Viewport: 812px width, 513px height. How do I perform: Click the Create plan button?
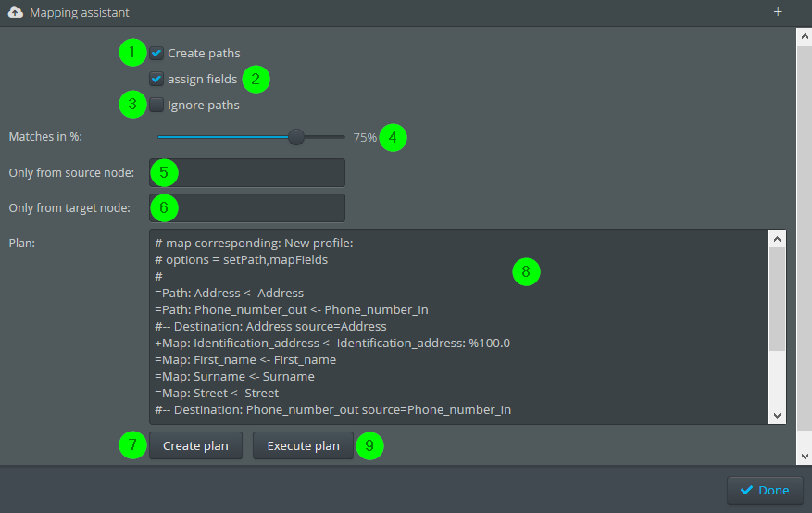click(195, 445)
